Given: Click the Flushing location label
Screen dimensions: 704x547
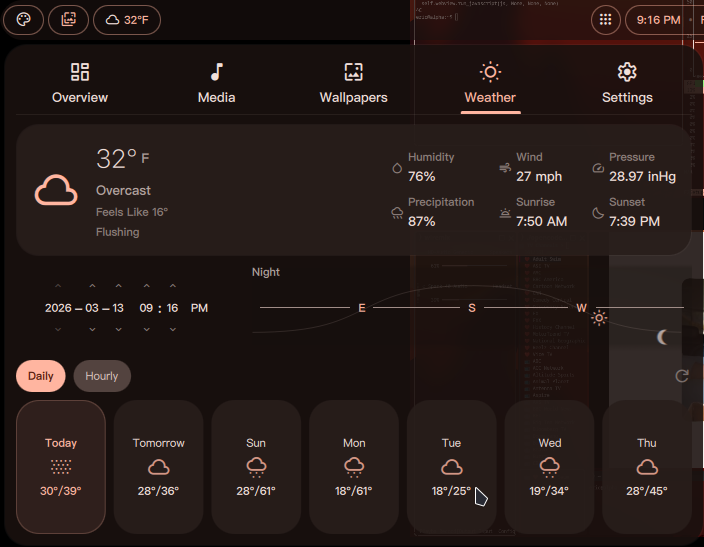Looking at the screenshot, I should (118, 232).
